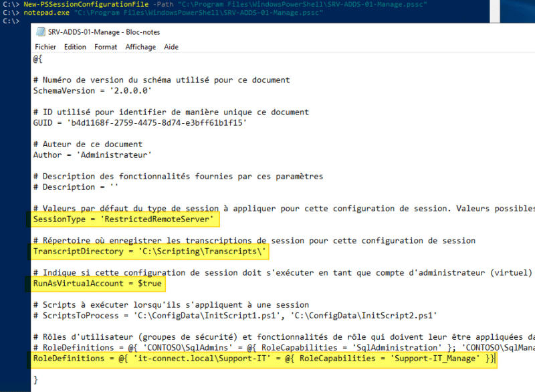Click the closing '}' line
Screen dimensions: 535x392
coord(35,380)
